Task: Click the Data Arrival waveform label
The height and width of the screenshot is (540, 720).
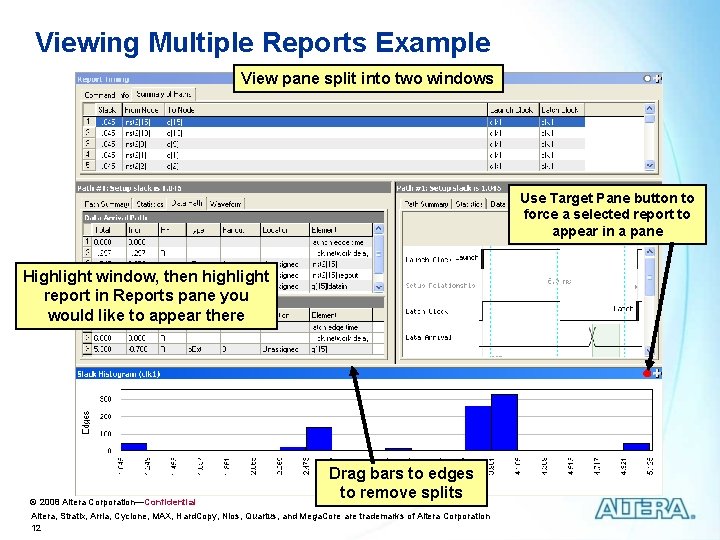Action: click(428, 338)
